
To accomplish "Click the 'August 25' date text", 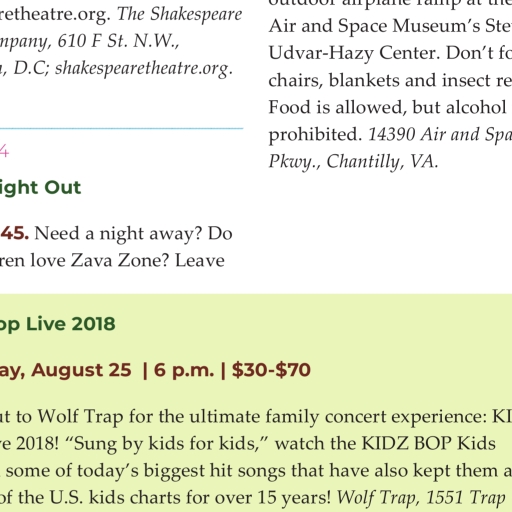I will [81, 371].
